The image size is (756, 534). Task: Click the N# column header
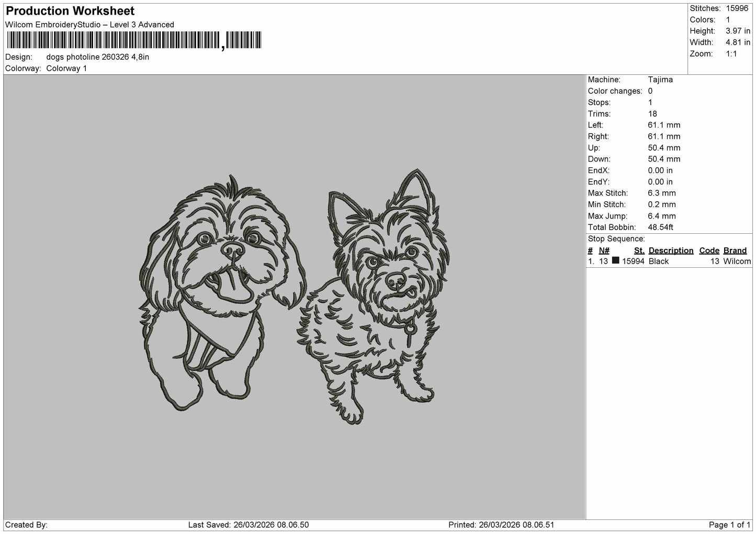click(604, 251)
